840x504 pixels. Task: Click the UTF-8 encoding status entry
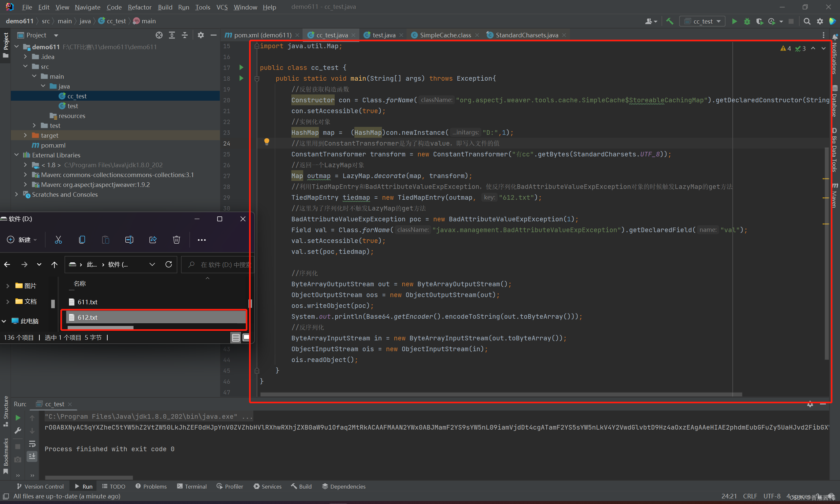click(772, 496)
